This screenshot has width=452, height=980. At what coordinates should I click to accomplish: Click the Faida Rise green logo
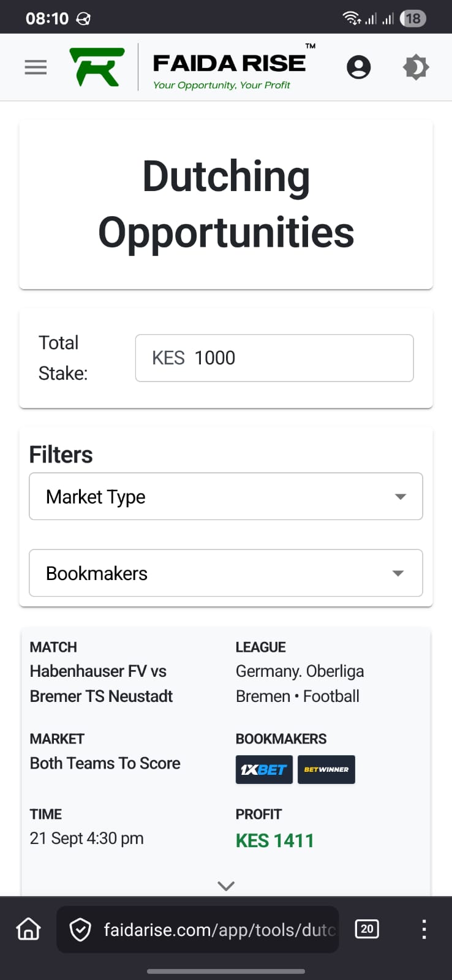tap(97, 67)
